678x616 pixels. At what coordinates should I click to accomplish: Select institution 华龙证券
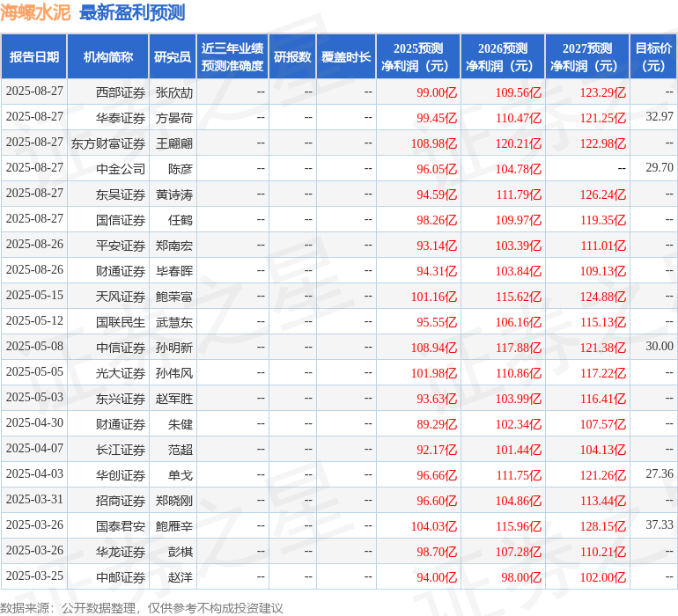[121, 552]
